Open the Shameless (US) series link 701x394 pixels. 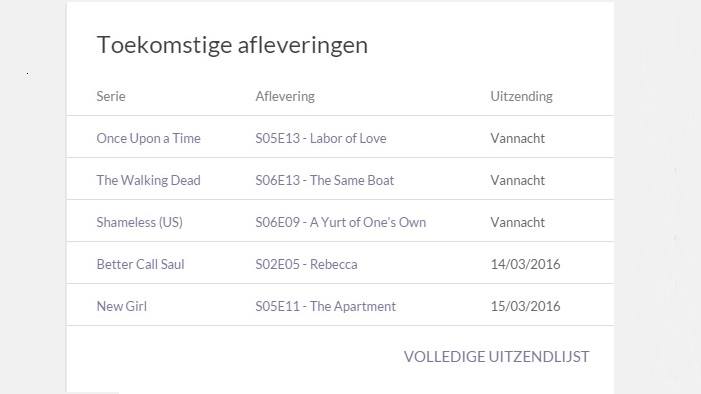tap(139, 222)
